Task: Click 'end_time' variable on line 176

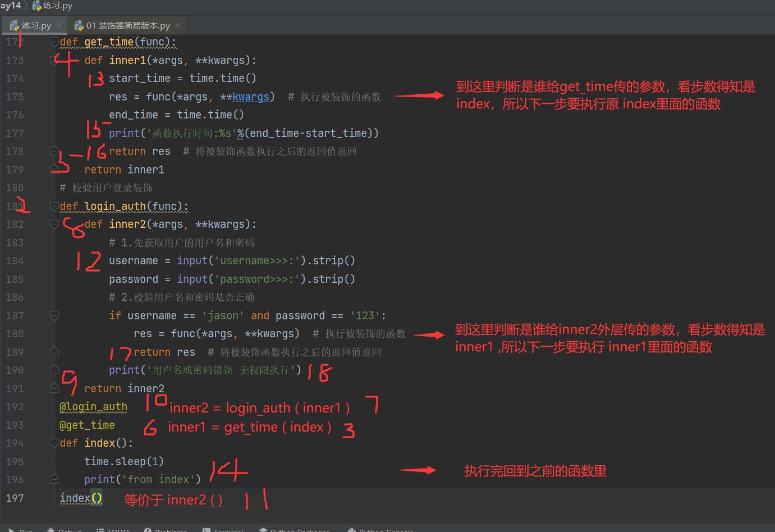Action: [134, 115]
